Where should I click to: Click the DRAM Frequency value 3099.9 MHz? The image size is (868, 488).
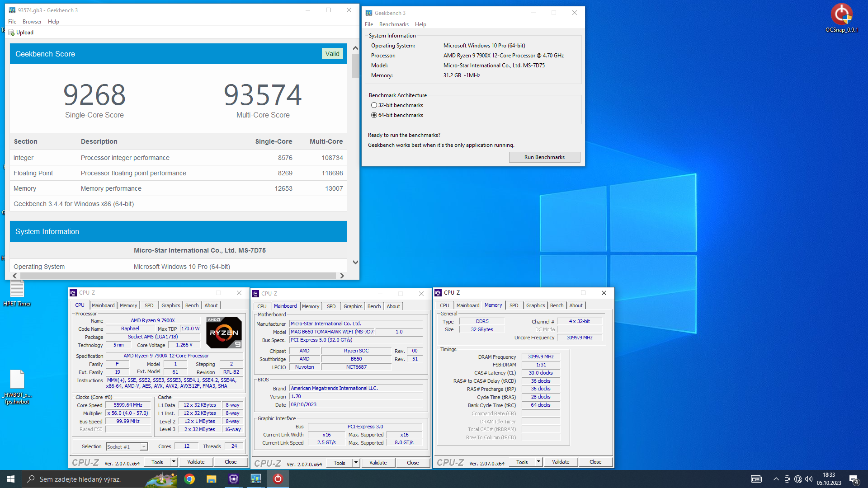point(541,357)
